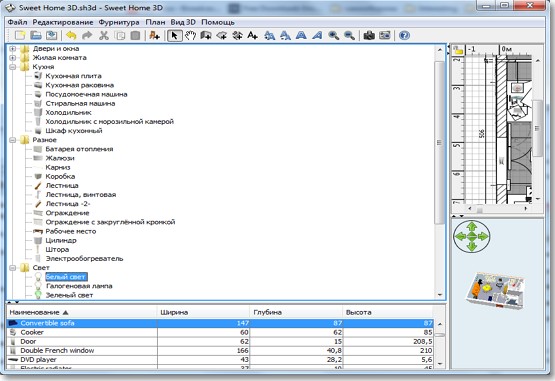Select the Add text tool
Screen dimensions: 555x381
point(252,35)
